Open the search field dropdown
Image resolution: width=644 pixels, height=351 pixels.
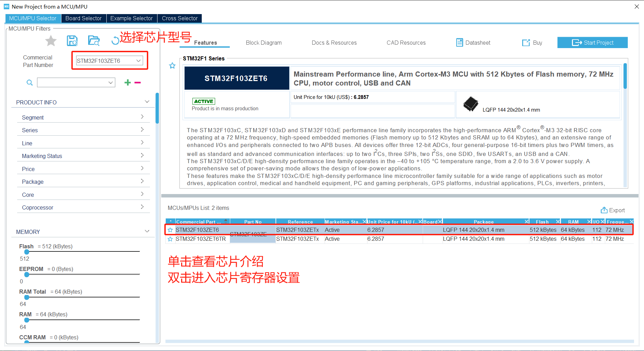pyautogui.click(x=110, y=82)
